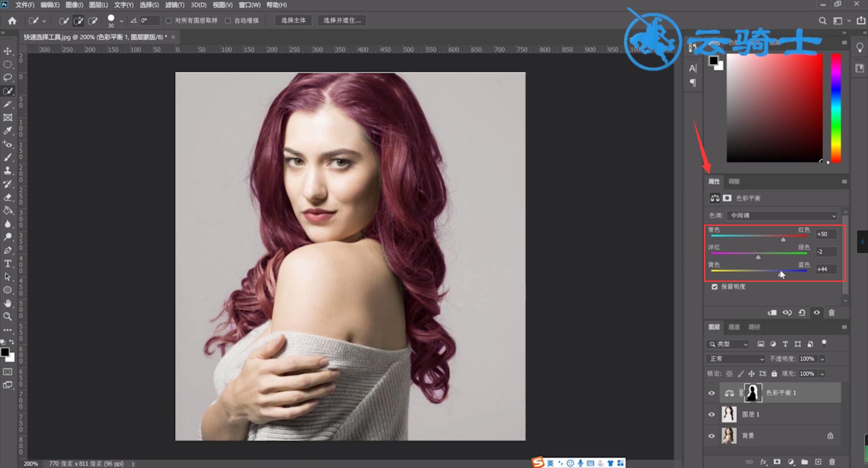Select the Elliptical Marquee tool

coord(8,64)
